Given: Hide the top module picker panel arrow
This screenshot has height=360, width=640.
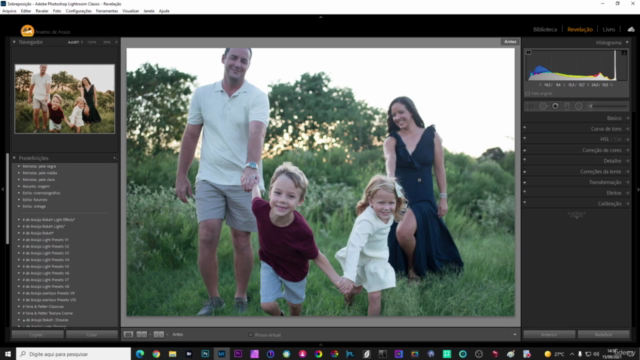Looking at the screenshot, I should (x=320, y=17).
